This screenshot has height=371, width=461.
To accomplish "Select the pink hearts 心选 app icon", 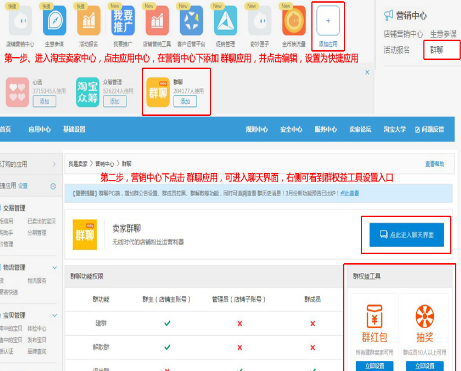I will click(x=17, y=92).
